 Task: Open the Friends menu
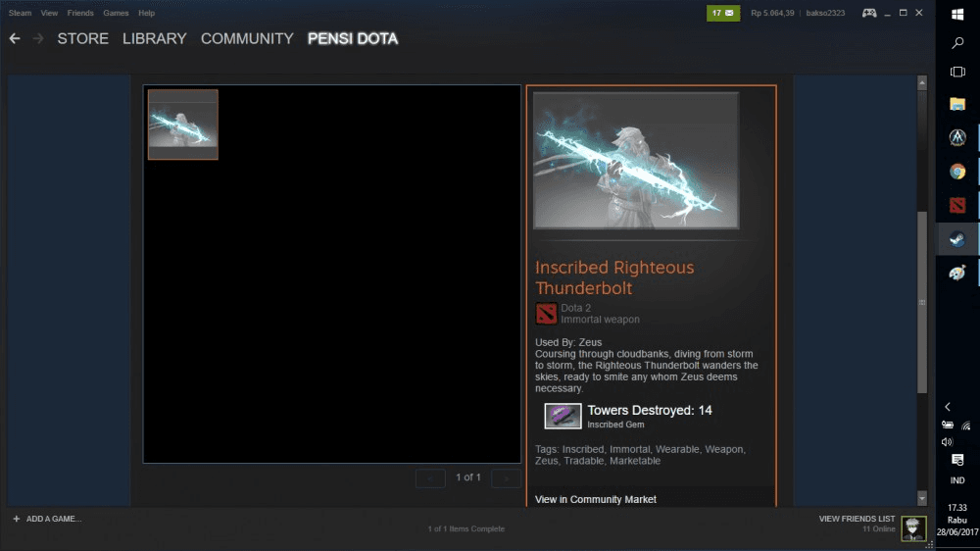[x=80, y=13]
